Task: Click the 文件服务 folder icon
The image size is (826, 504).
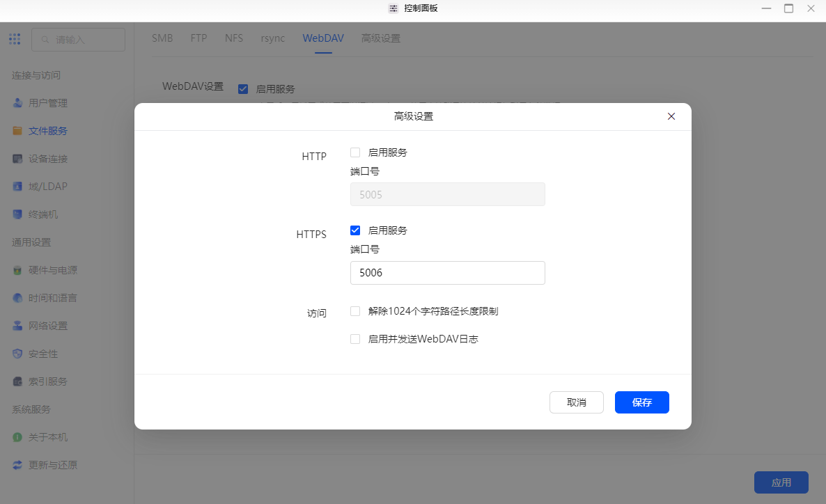Action: [x=17, y=131]
